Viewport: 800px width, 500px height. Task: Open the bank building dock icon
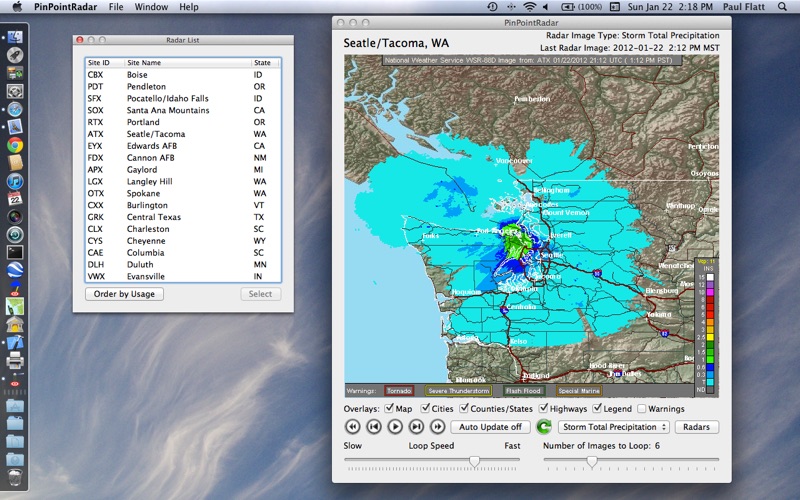click(15, 324)
